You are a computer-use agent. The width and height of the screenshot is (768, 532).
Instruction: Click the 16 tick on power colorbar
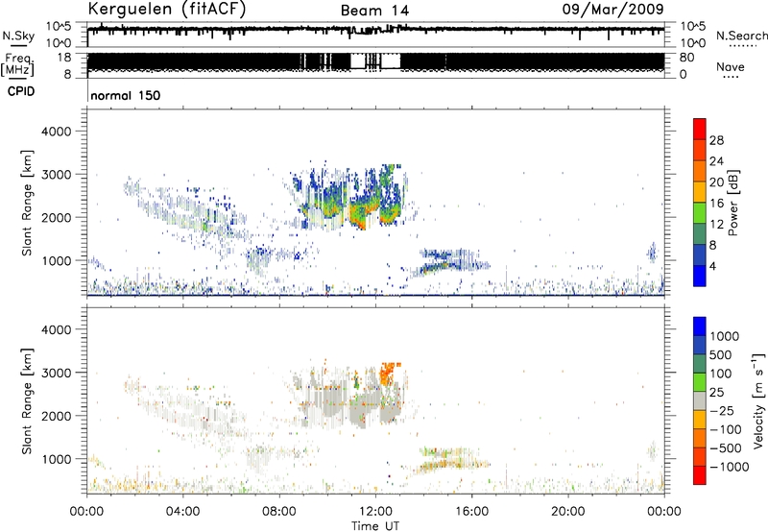(x=716, y=204)
